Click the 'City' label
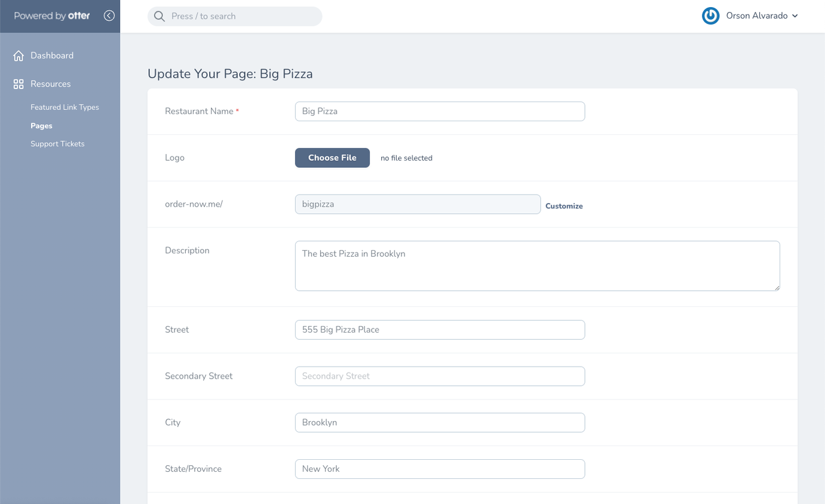Image resolution: width=825 pixels, height=504 pixels. pos(173,422)
